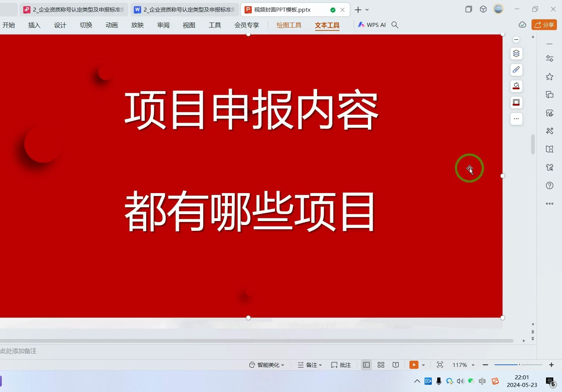The height and width of the screenshot is (392, 562).
Task: Open the 视图 ribbon tab
Action: point(189,25)
